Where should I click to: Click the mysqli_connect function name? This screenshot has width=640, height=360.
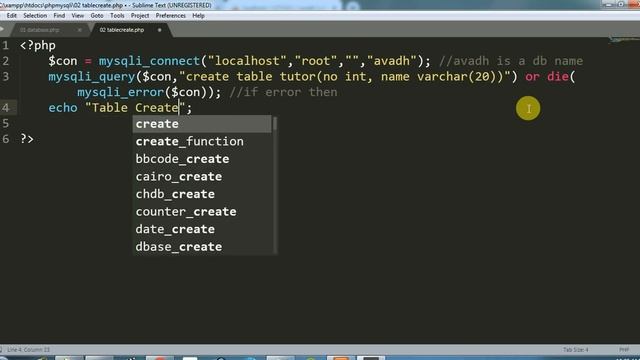pos(149,61)
